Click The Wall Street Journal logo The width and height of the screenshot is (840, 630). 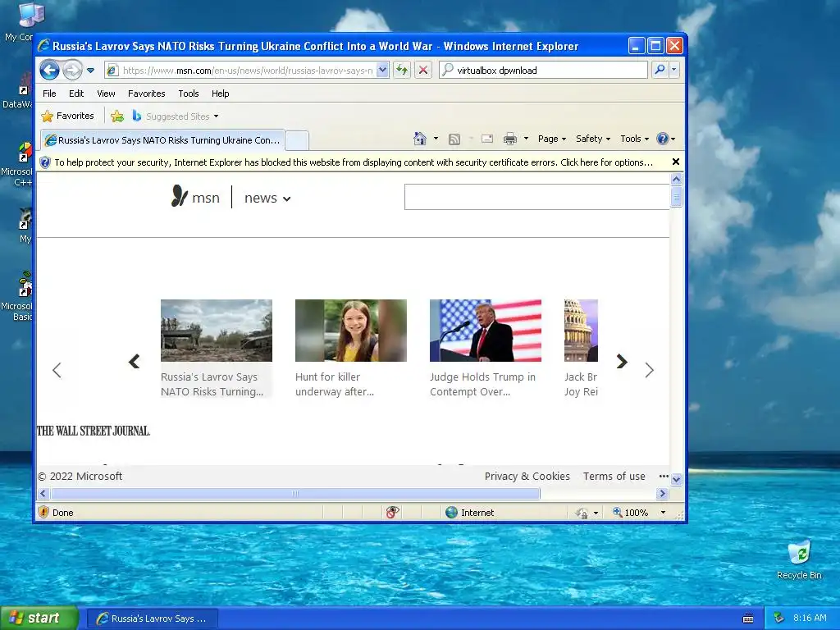(x=94, y=431)
